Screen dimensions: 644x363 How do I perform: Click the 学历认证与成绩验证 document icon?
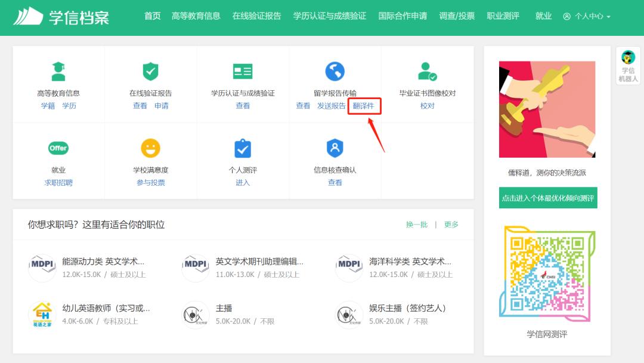242,70
